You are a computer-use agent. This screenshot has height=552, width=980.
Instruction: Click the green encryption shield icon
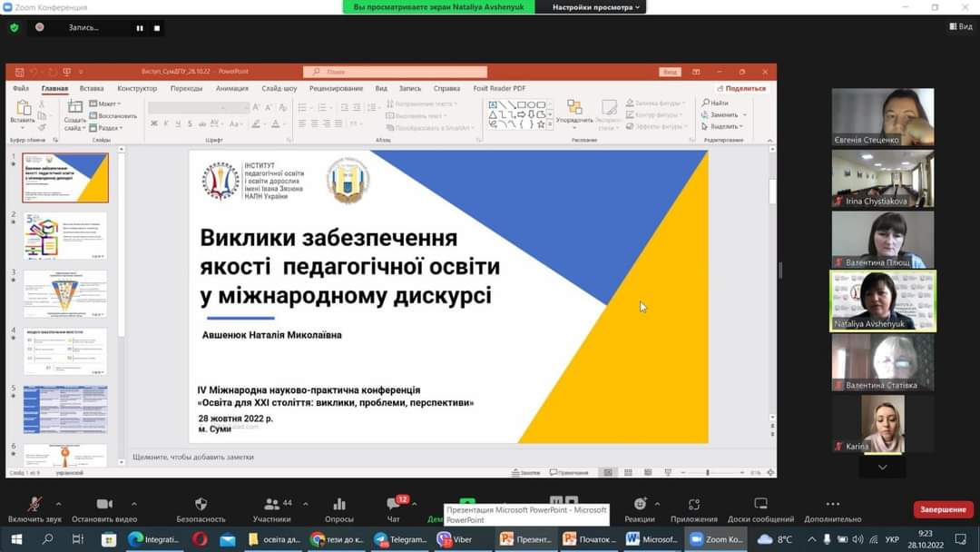pos(15,27)
